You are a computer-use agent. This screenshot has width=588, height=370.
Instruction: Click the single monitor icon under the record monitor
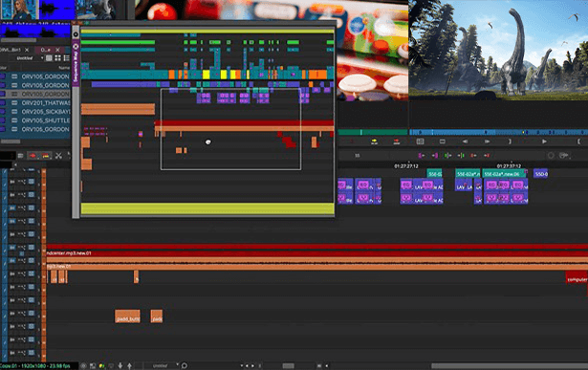point(443,141)
